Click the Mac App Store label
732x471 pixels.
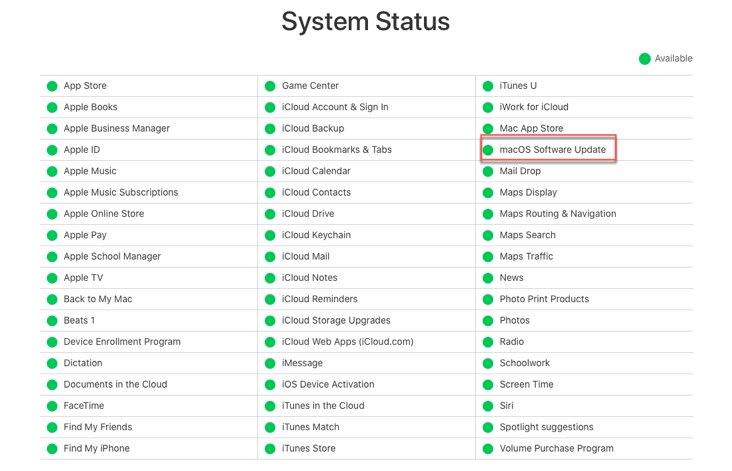point(531,129)
